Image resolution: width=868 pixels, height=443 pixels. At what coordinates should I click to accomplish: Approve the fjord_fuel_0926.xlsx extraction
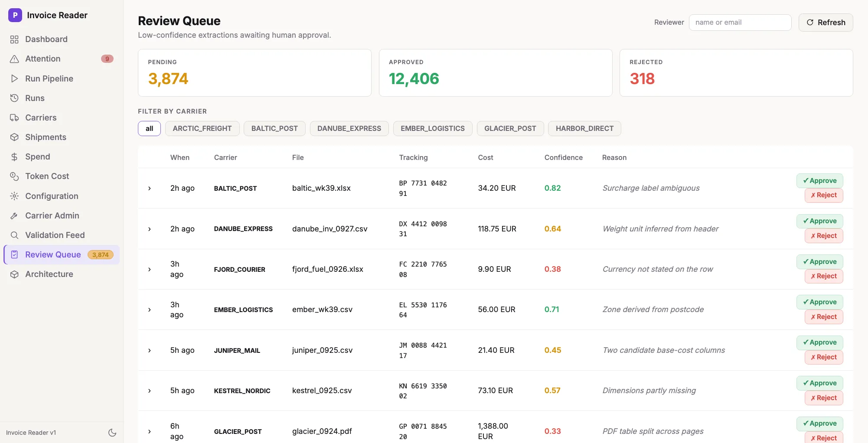pos(819,262)
